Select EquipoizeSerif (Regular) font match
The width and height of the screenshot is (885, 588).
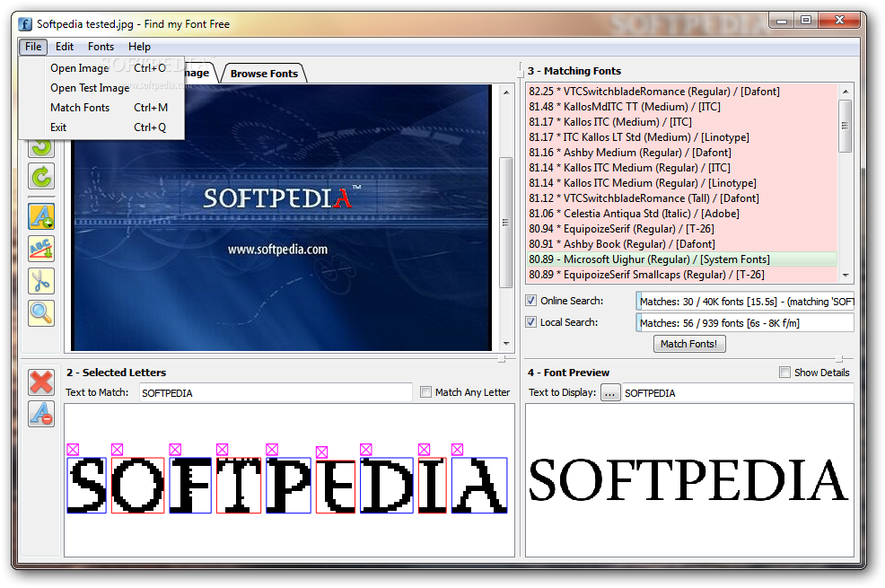click(x=682, y=229)
